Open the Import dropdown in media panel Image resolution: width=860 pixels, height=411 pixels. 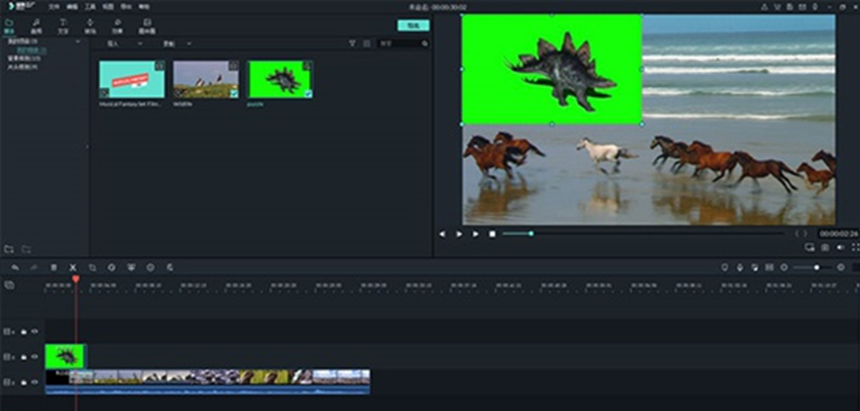(x=115, y=44)
